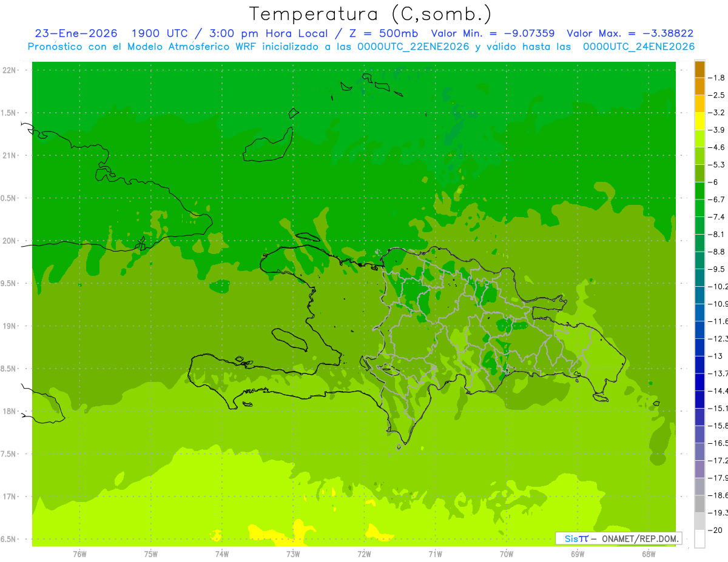Click the 72W longitude axis label

coord(364,554)
